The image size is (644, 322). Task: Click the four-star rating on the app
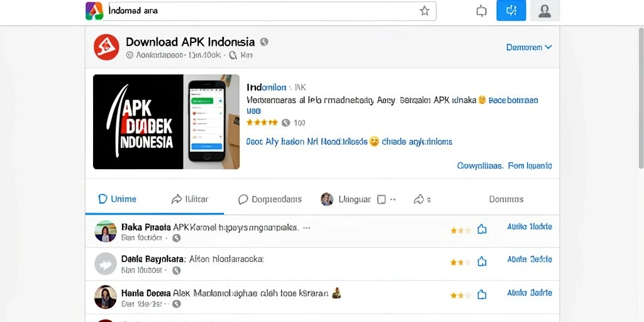click(262, 123)
